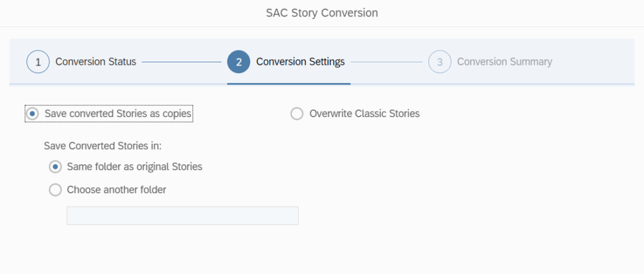Screen dimensions: 644x274
Task: Choose the 'Same folder as original Stories' radio circle
Action: coord(55,167)
